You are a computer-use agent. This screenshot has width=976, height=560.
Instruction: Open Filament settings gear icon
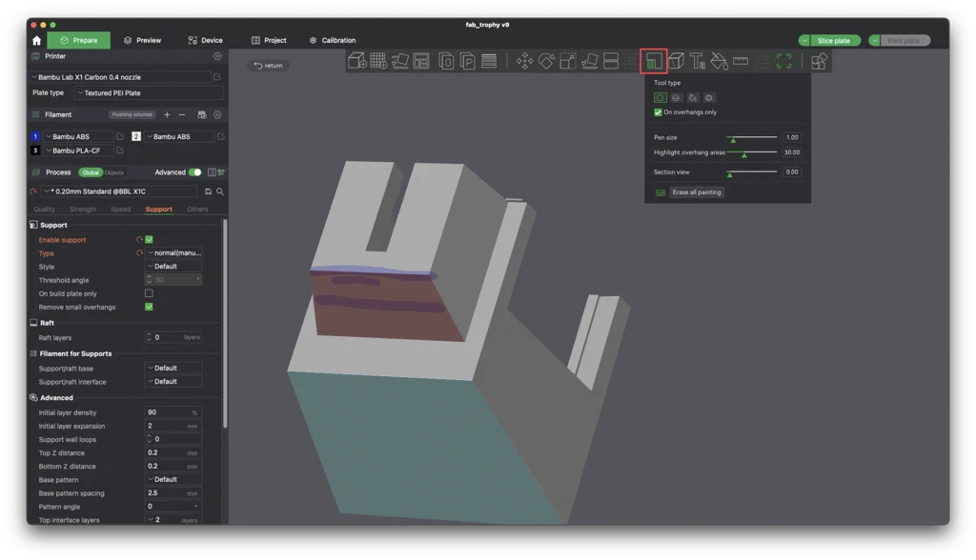[x=217, y=114]
